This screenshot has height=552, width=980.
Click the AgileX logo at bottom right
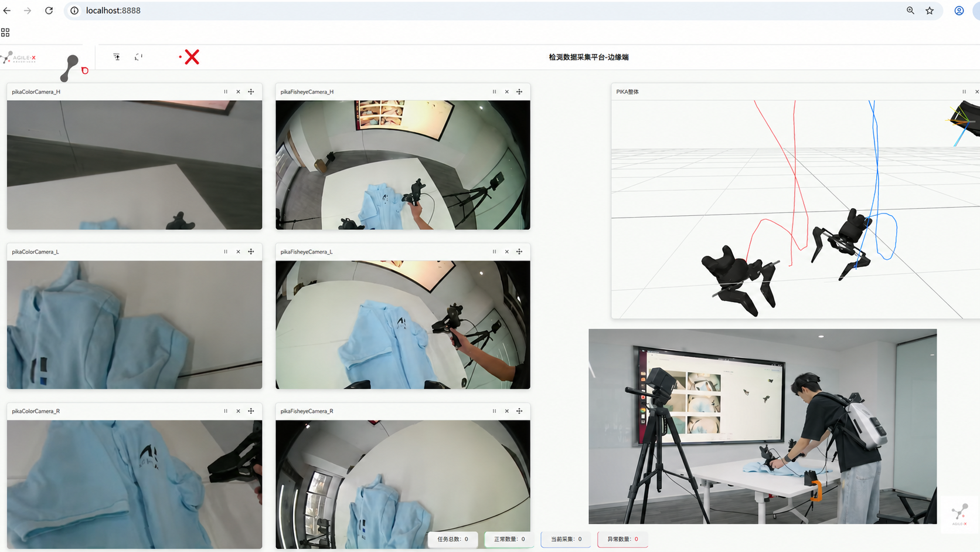coord(959,514)
